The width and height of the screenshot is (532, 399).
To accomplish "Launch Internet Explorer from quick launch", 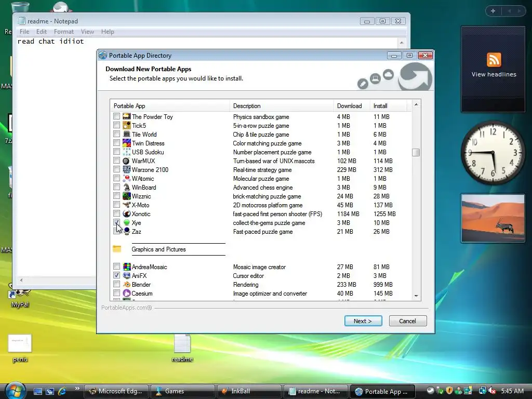I will pos(62,391).
